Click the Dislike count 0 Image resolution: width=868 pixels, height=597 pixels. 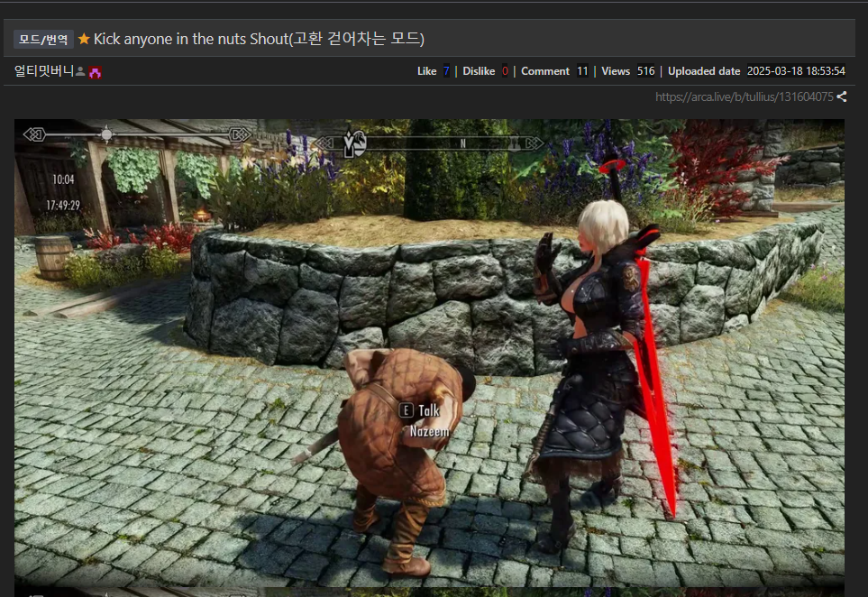click(505, 71)
